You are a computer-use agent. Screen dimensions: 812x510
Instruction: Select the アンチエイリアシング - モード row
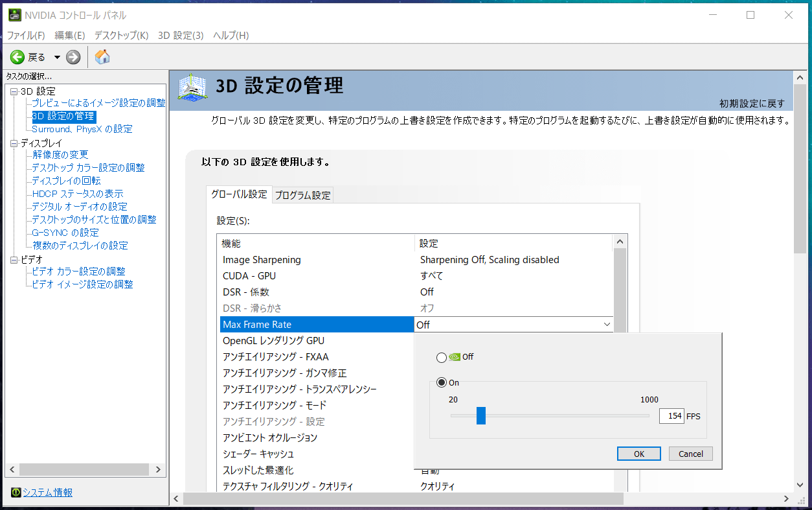tap(317, 406)
